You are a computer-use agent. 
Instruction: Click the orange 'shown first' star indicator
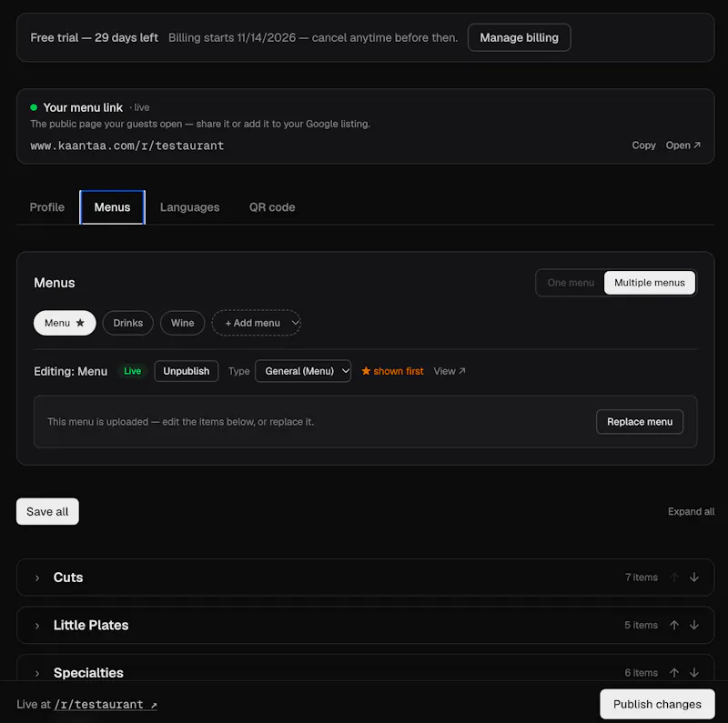[x=392, y=371]
